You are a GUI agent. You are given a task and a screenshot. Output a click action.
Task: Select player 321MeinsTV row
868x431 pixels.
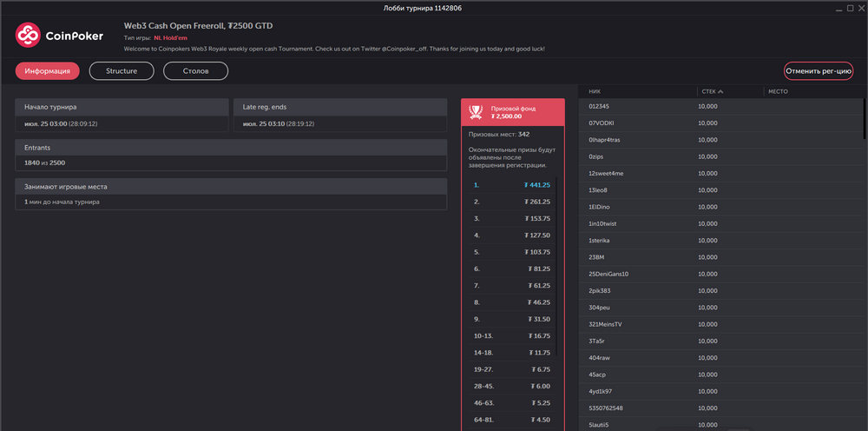pyautogui.click(x=720, y=324)
